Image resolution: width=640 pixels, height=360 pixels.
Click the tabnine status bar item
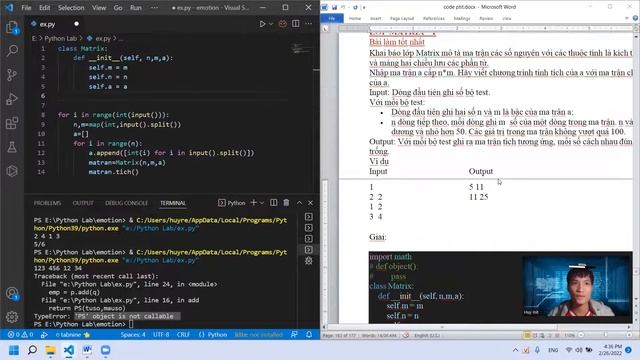[x=73, y=335]
